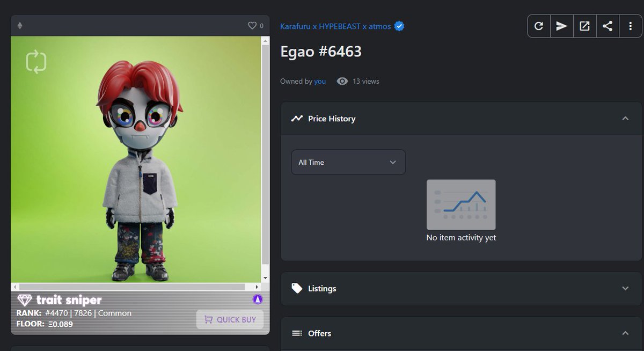Click the Ethereum chain icon above image
Image resolution: width=644 pixels, height=351 pixels.
[20, 25]
